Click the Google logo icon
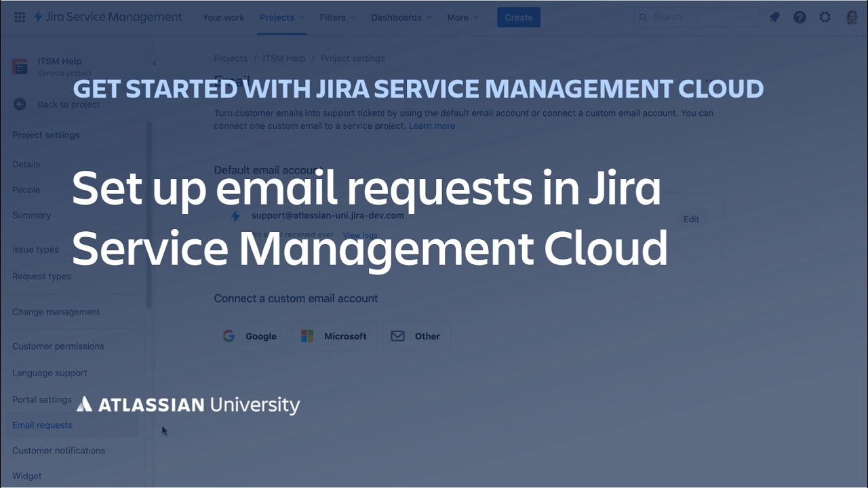 point(229,336)
